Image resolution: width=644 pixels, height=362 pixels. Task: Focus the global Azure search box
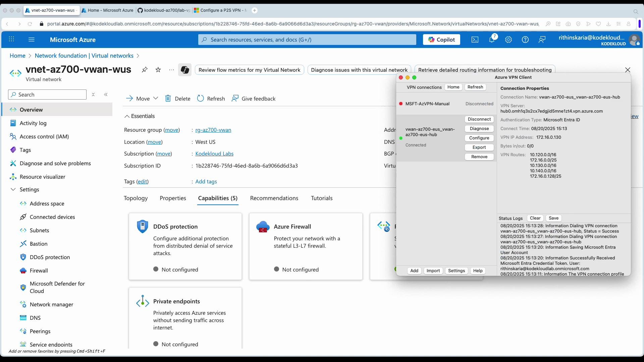(x=307, y=40)
